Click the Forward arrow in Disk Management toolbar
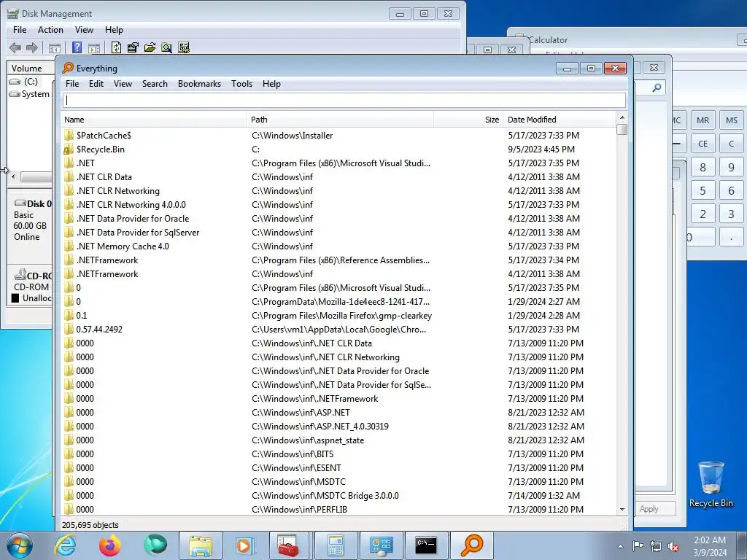 pyautogui.click(x=32, y=47)
